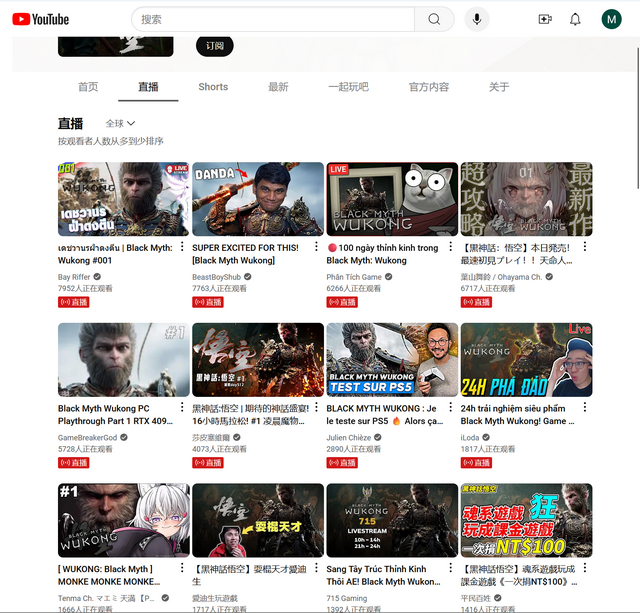
Task: Open the notifications bell
Action: pos(575,19)
